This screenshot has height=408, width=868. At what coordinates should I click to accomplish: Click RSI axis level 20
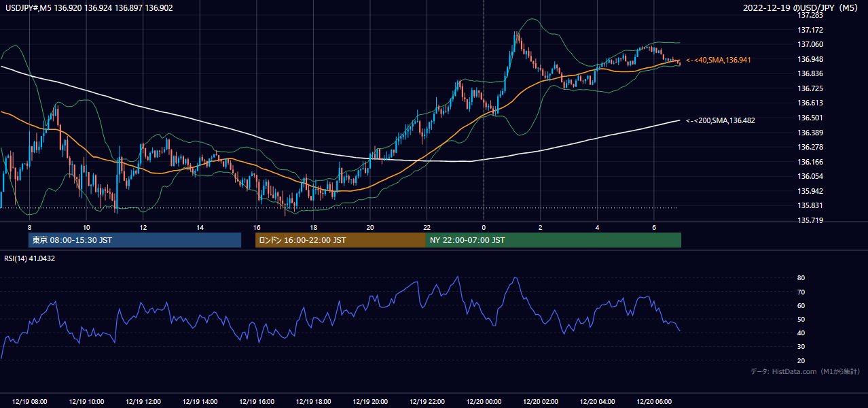point(801,360)
